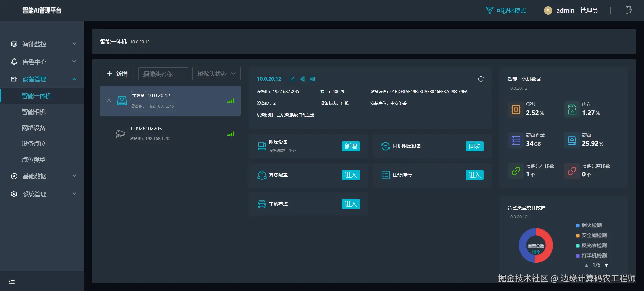Click the 附属设备 device icon
This screenshot has width=644, height=291.
262,146
